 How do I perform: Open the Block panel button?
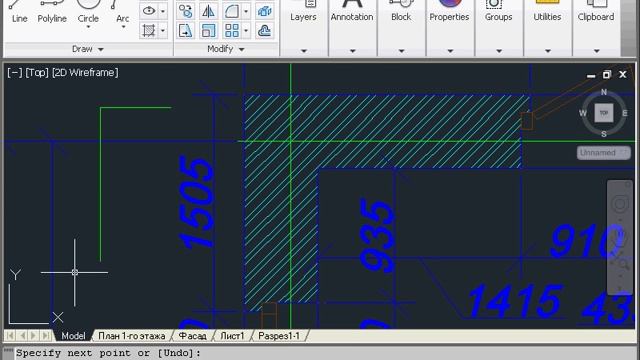pyautogui.click(x=401, y=12)
